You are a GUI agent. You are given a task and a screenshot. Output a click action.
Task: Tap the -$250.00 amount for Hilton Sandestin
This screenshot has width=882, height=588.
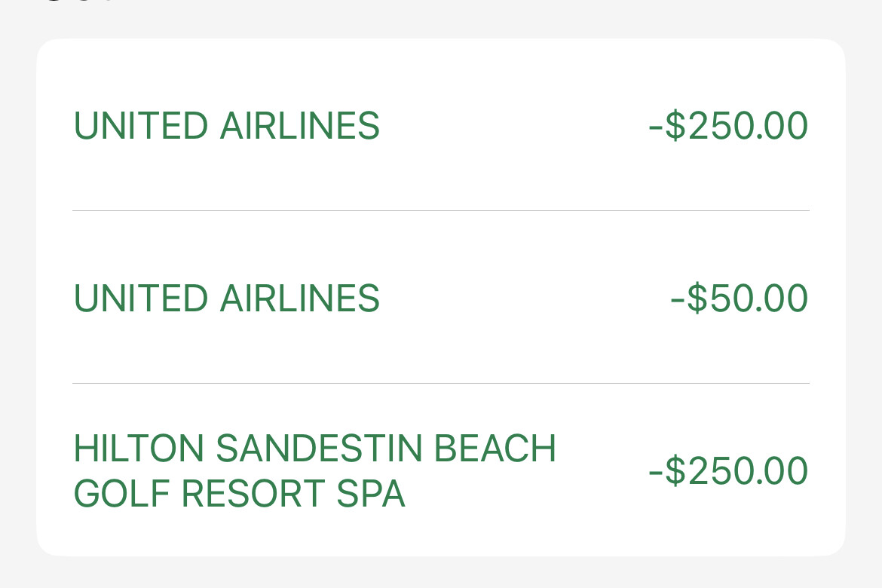click(728, 471)
